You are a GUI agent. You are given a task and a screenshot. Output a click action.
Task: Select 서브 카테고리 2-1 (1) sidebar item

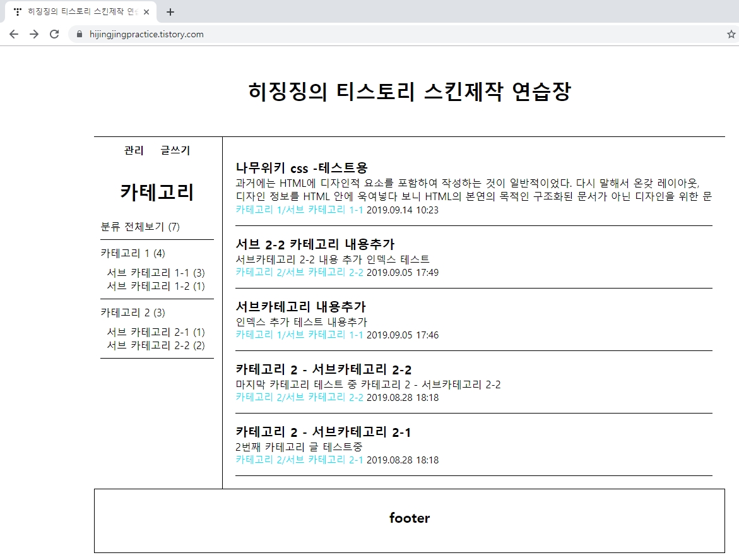156,332
